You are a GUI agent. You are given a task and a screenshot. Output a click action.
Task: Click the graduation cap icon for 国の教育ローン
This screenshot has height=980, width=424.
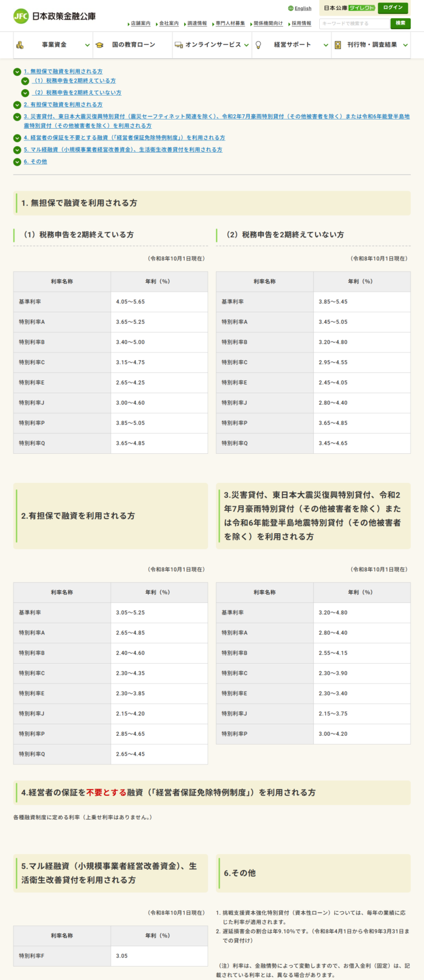(100, 45)
